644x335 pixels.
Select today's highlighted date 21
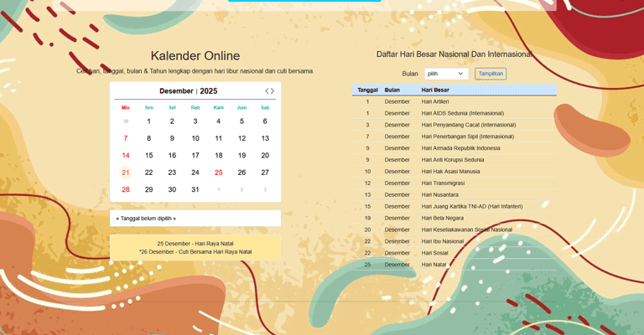[126, 173]
